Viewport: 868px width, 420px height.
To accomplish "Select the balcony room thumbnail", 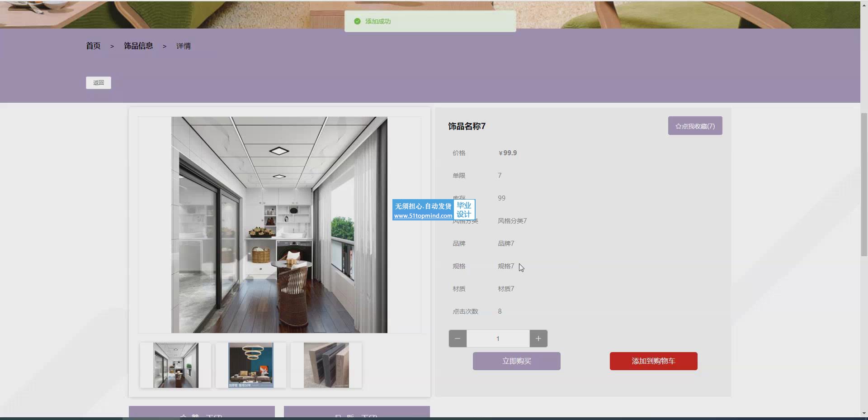I will tap(175, 365).
